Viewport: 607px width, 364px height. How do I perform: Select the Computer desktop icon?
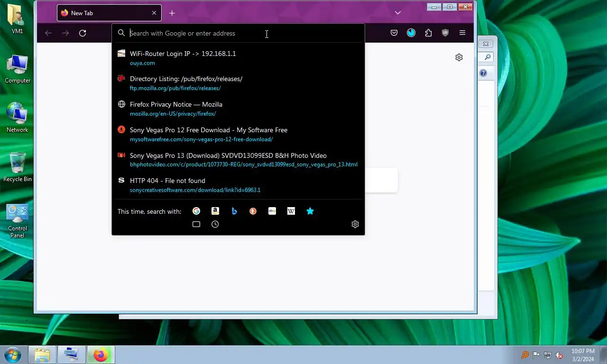coord(18,69)
